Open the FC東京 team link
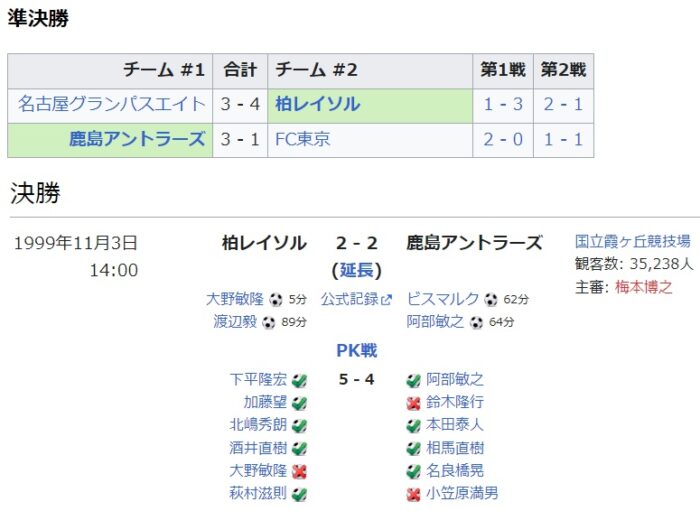This screenshot has height=511, width=700. [302, 139]
